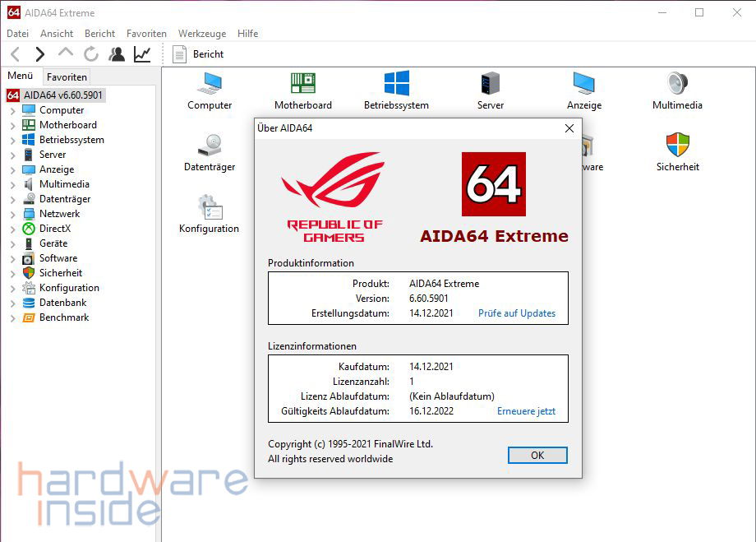
Task: Open the graph chart toolbar icon
Action: coord(142,54)
